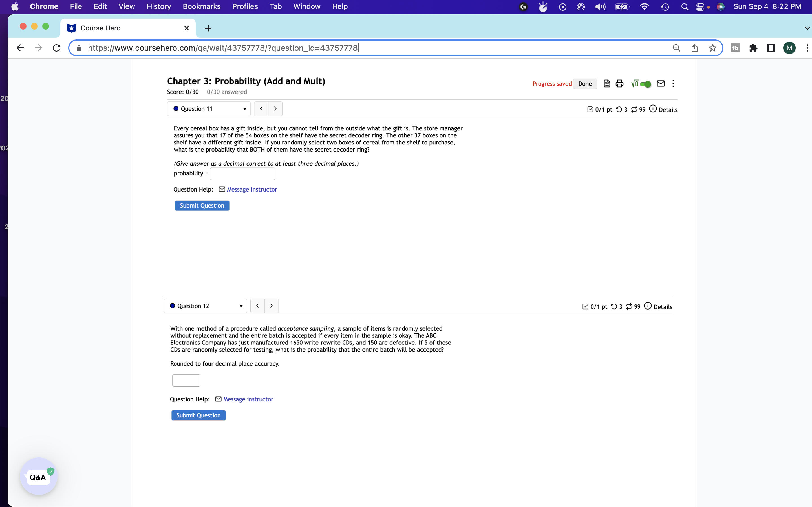Open the browser extensions puzzle icon
This screenshot has width=812, height=507.
[x=753, y=48]
